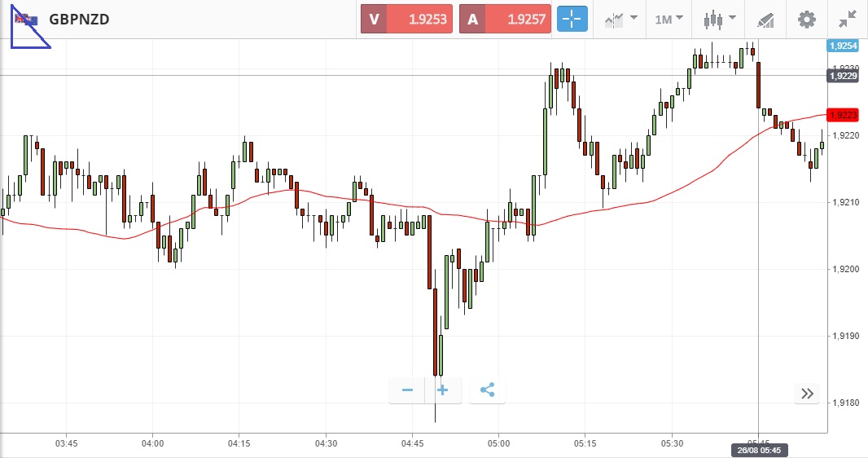Click the share chart icon

click(x=487, y=390)
